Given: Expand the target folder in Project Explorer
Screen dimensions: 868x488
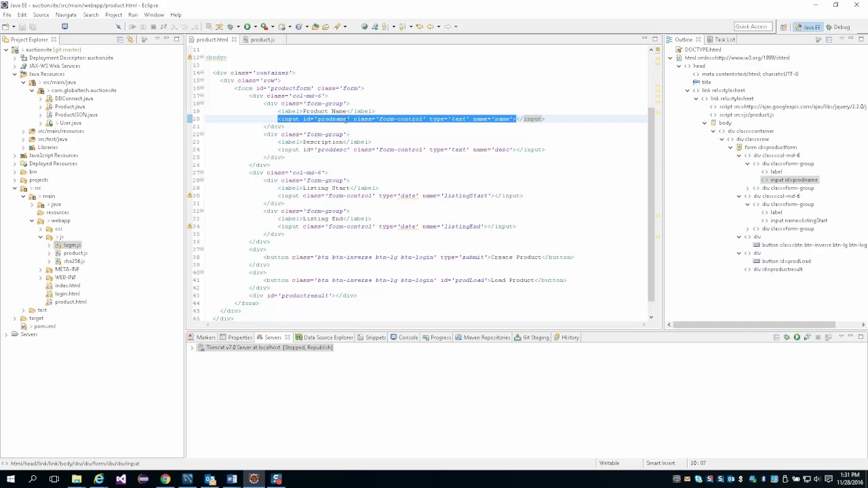Looking at the screenshot, I should click(15, 318).
